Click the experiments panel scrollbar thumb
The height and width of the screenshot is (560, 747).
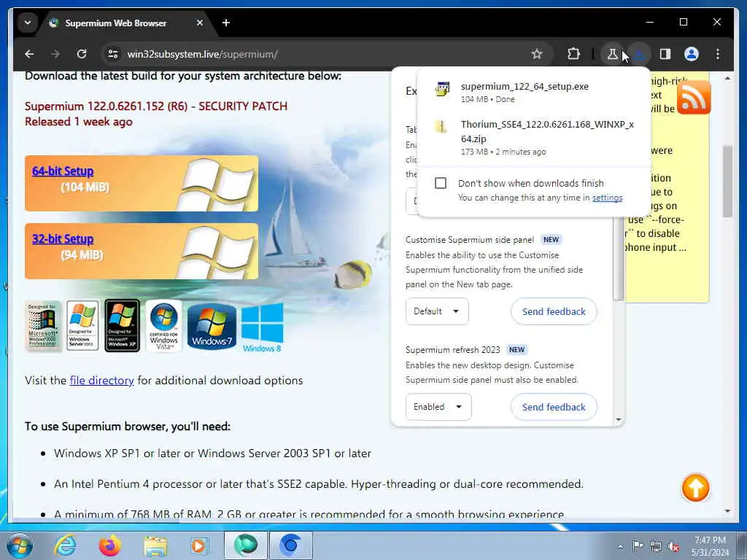pos(618,257)
